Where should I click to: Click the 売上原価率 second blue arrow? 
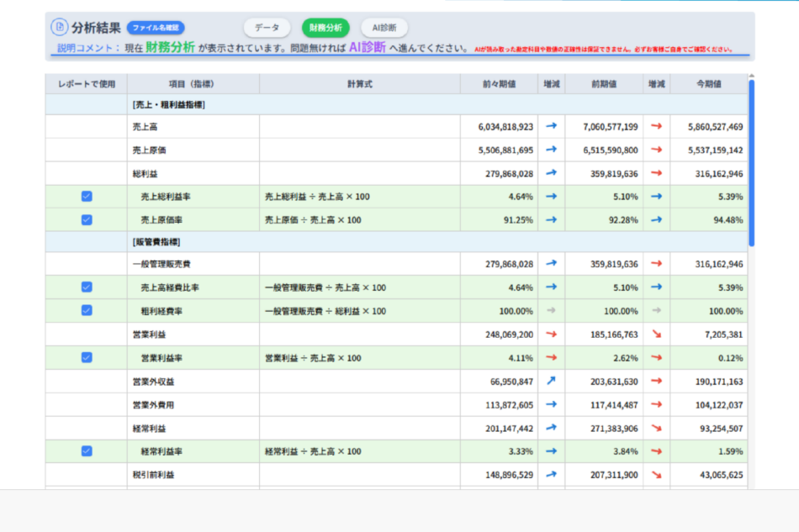656,220
